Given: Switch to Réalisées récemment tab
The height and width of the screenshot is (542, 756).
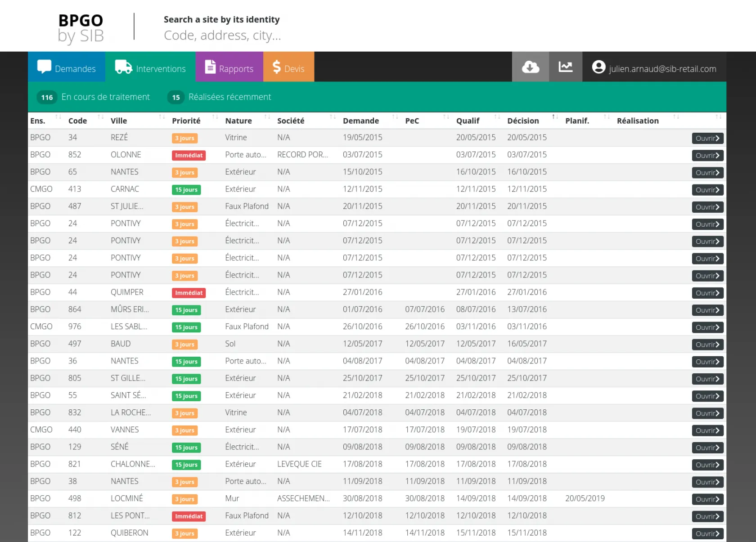Looking at the screenshot, I should point(229,97).
